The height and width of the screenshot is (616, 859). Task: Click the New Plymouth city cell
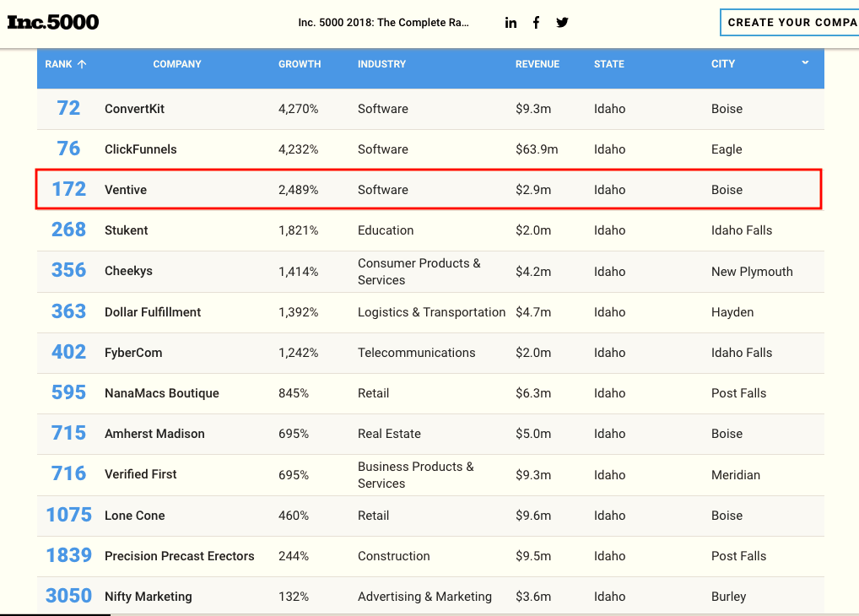tap(752, 271)
